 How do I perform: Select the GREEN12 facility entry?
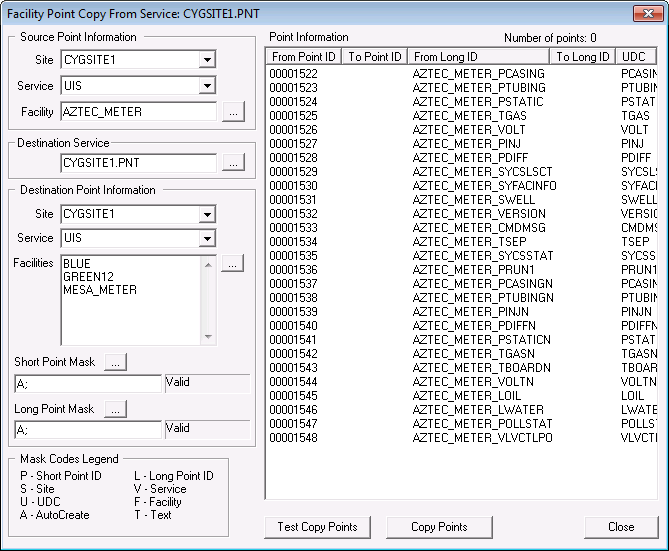click(x=88, y=277)
